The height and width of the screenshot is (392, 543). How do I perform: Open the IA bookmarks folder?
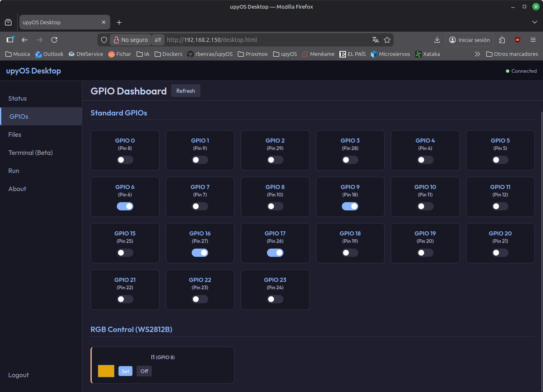143,54
